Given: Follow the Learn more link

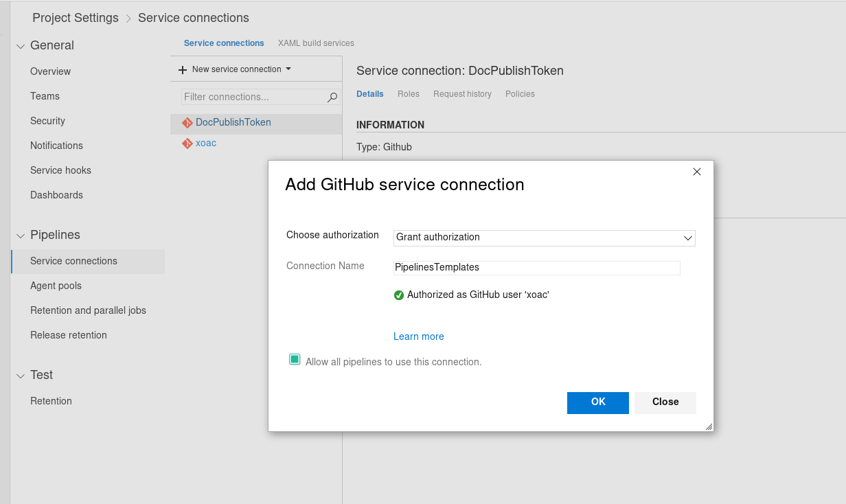Looking at the screenshot, I should pyautogui.click(x=419, y=336).
